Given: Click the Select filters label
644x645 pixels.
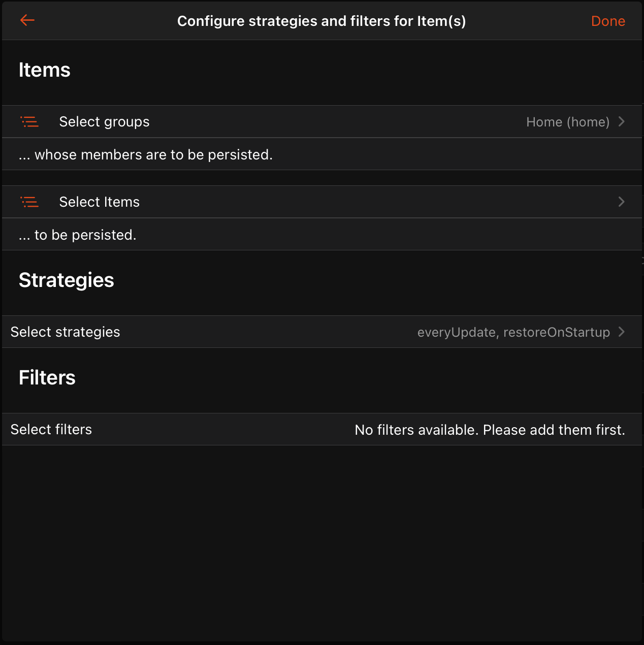Looking at the screenshot, I should tap(51, 430).
